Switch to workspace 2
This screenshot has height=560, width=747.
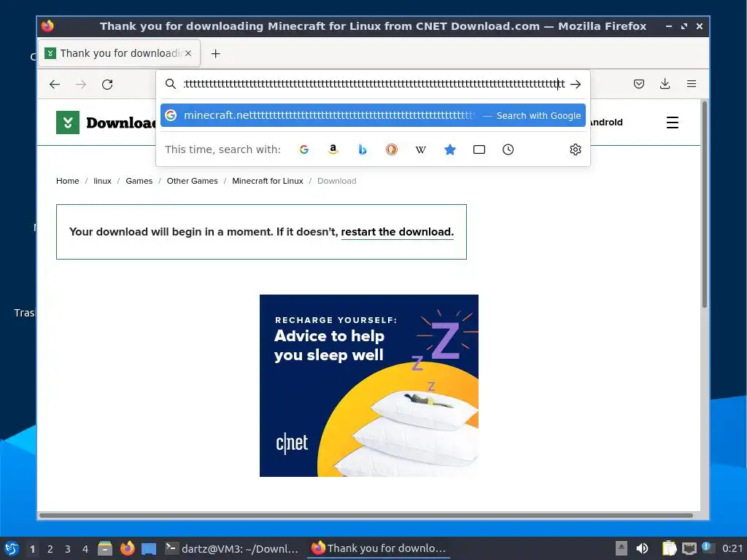[x=50, y=549]
